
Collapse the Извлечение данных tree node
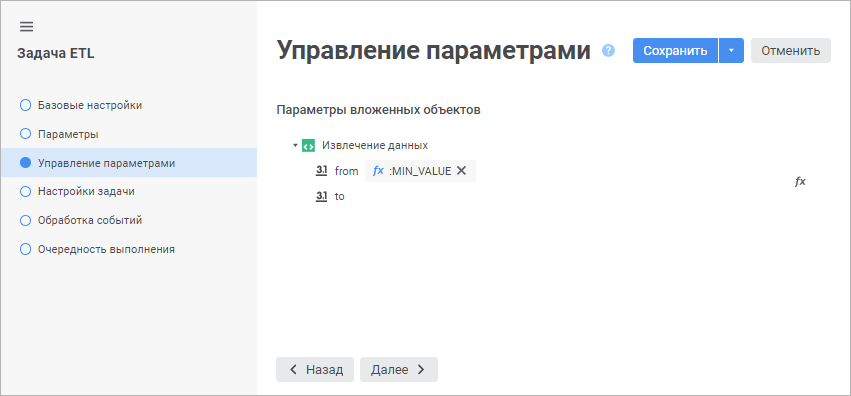295,145
